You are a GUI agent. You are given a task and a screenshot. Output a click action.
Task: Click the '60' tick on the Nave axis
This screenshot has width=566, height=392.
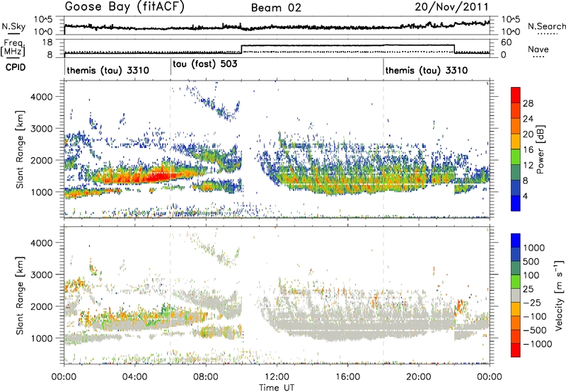point(507,42)
